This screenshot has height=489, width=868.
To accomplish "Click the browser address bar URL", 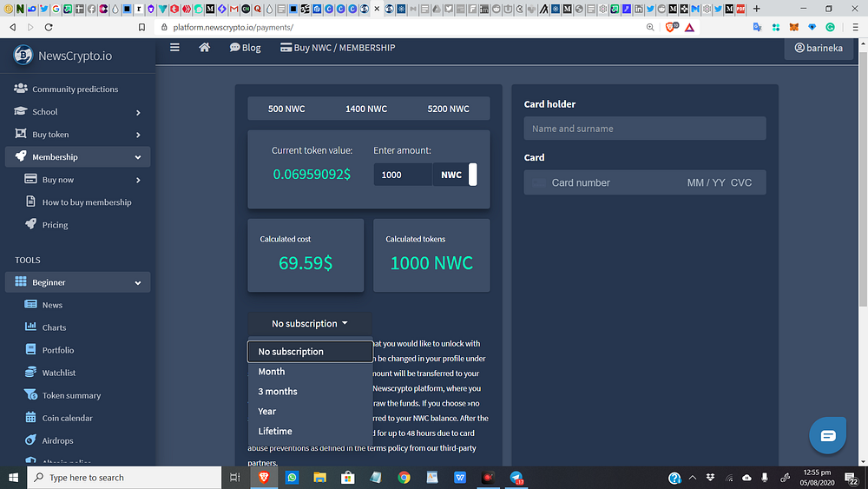I will point(233,27).
